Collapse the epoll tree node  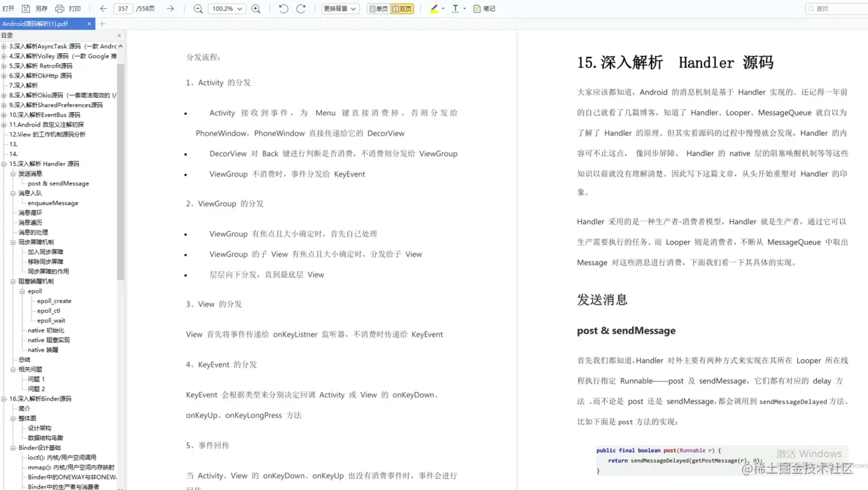click(22, 291)
